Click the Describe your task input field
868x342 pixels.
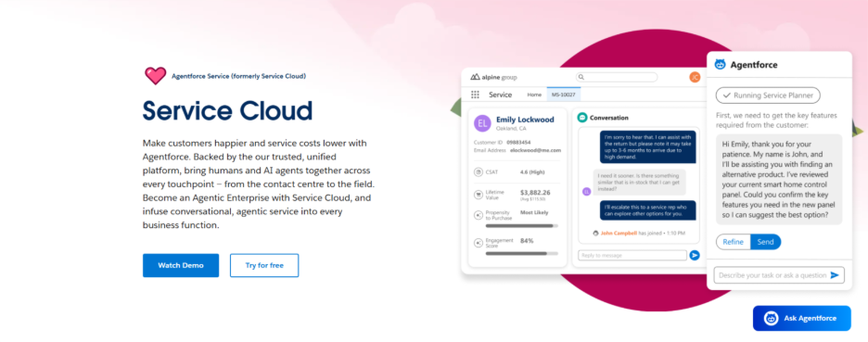pyautogui.click(x=779, y=275)
